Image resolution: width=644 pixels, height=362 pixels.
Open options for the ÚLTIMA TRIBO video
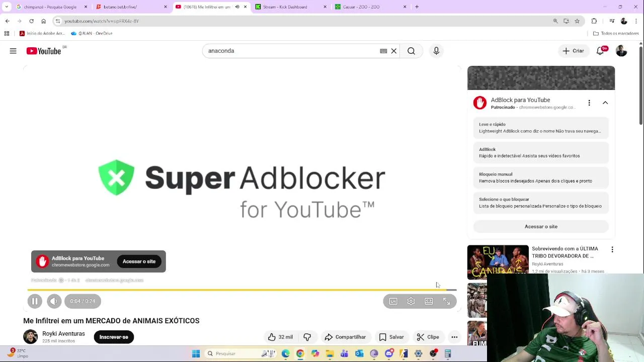tap(612, 249)
